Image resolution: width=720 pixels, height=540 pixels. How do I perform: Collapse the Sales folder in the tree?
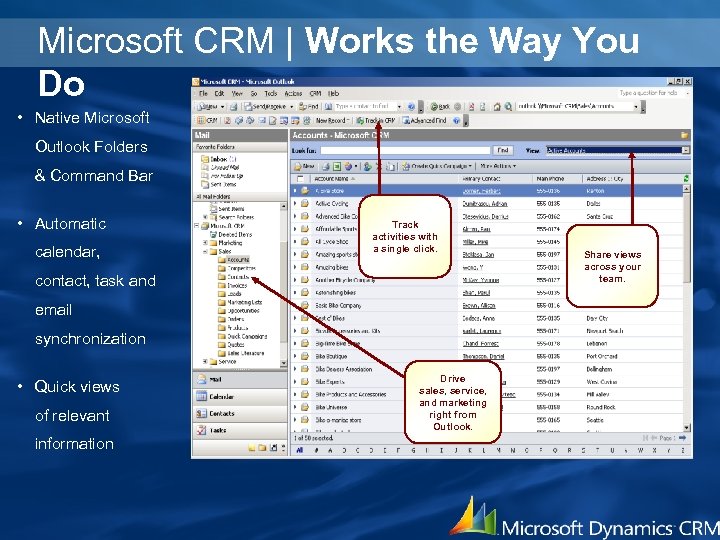pyautogui.click(x=205, y=251)
